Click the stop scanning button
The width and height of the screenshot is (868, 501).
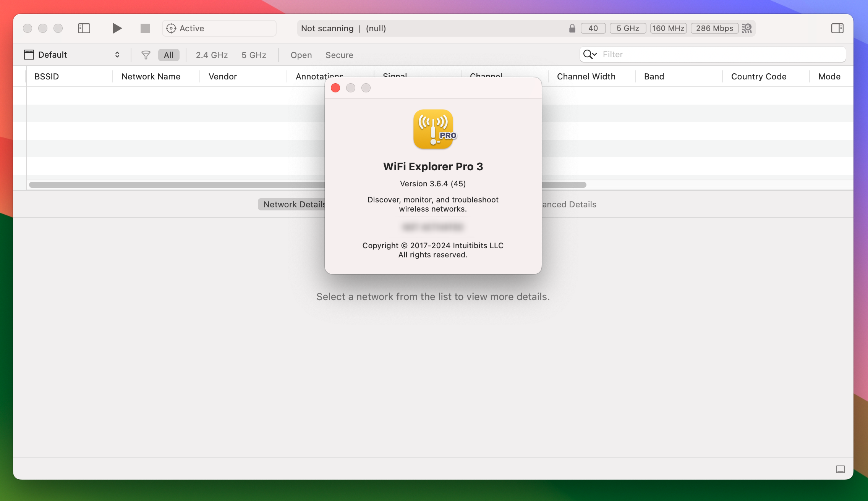pyautogui.click(x=145, y=28)
